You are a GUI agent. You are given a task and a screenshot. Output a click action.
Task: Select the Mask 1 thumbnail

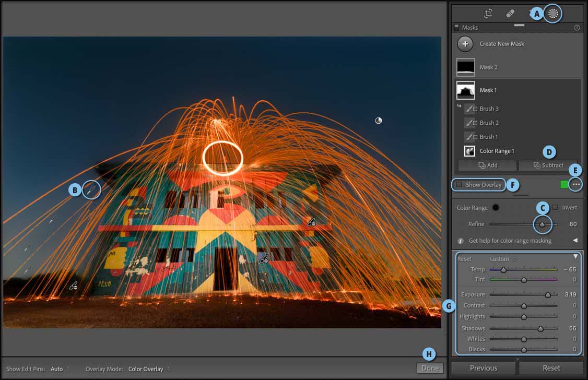(465, 90)
